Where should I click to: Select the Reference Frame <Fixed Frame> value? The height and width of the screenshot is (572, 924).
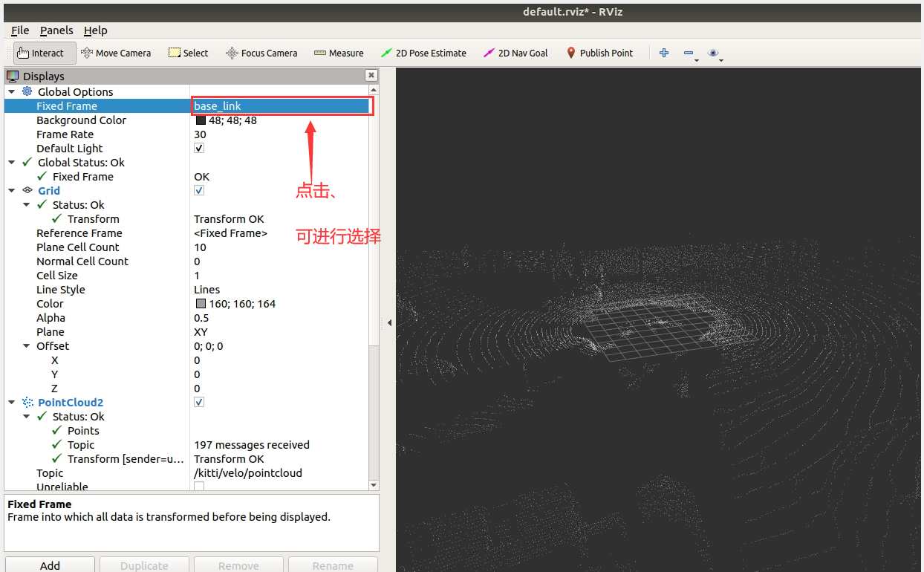[230, 233]
